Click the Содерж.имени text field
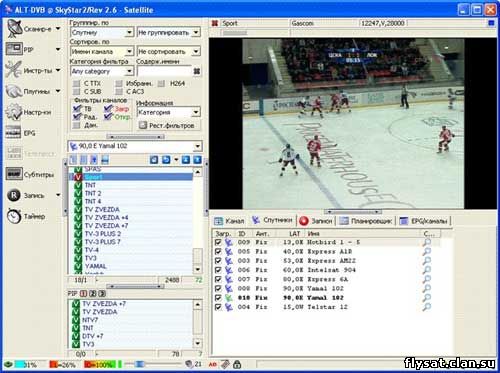Viewport: 500px width, 373px height. [165, 71]
